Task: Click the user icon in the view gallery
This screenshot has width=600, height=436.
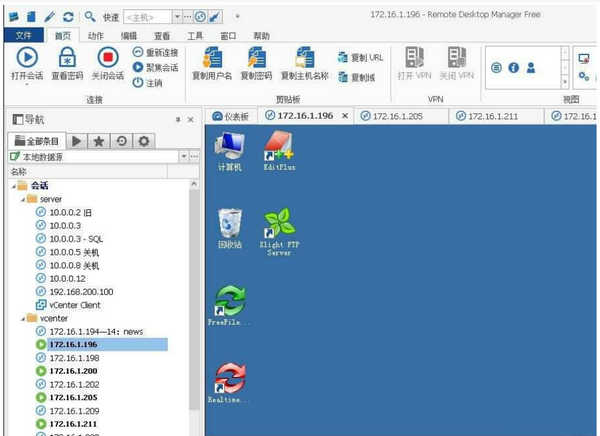Action: coord(531,68)
